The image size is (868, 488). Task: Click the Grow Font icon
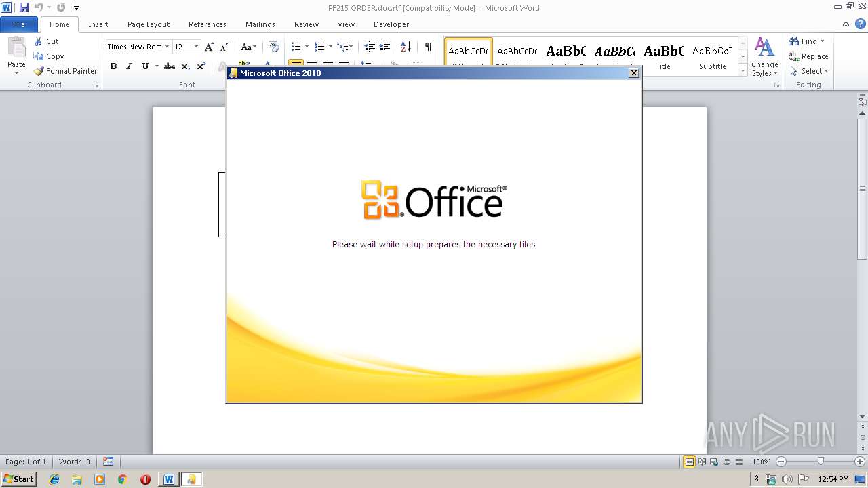[210, 47]
